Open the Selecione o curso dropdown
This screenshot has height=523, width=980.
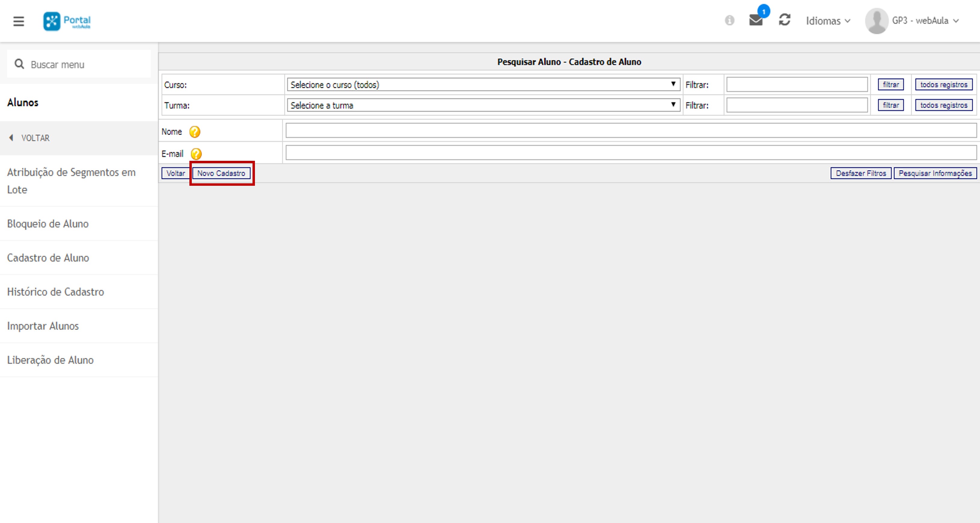(x=483, y=84)
